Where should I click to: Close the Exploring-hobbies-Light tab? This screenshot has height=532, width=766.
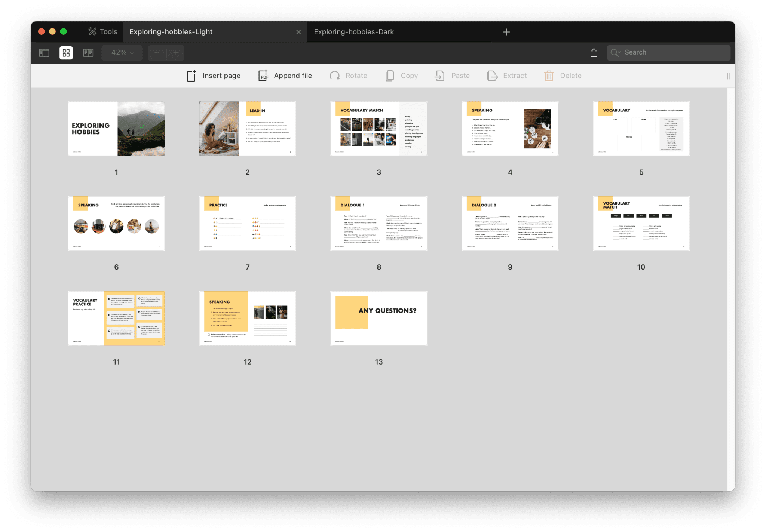(298, 32)
